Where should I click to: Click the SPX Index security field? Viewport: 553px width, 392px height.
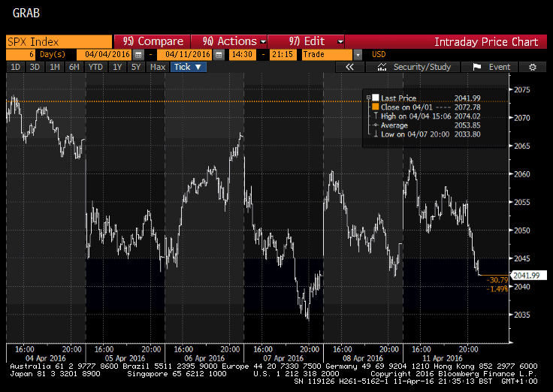[x=59, y=41]
